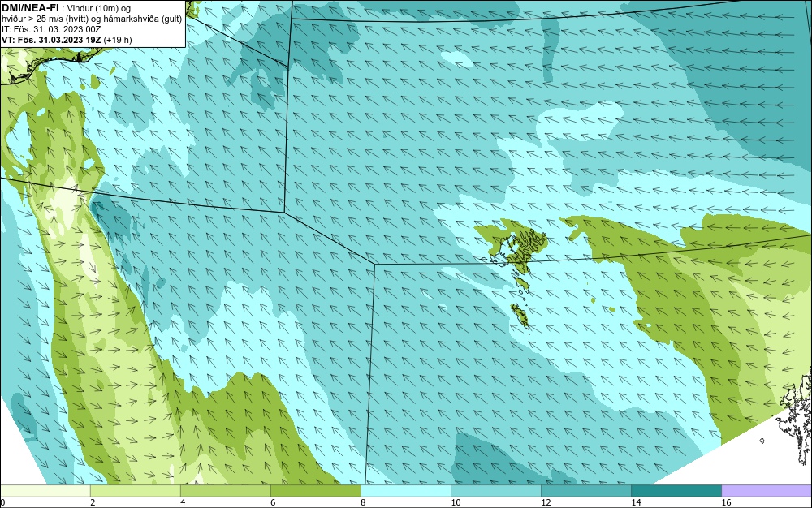The height and width of the screenshot is (508, 812).
Task: Click the 14–16 m/s dark teal swatch
Action: (676, 490)
